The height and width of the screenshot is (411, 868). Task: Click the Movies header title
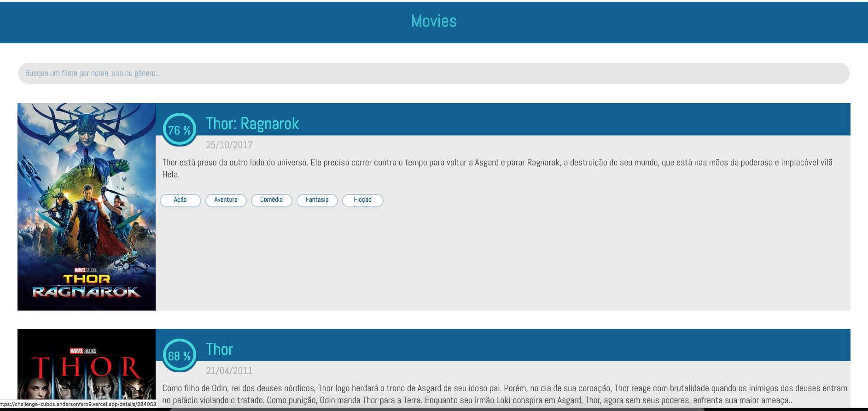click(434, 21)
